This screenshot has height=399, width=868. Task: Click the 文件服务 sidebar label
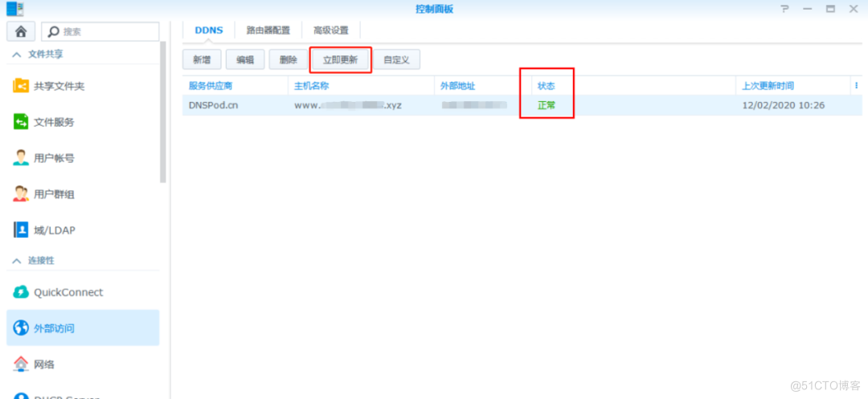[55, 122]
